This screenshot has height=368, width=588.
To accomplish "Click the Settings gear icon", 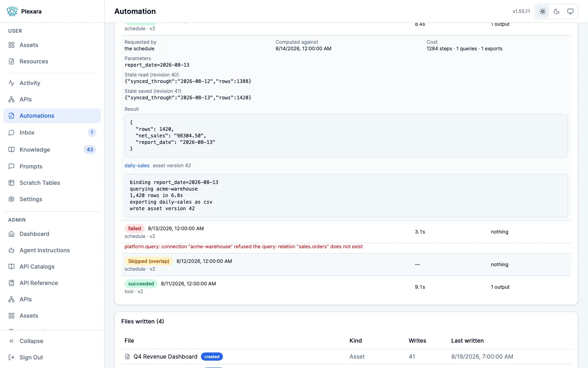I will click(11, 199).
